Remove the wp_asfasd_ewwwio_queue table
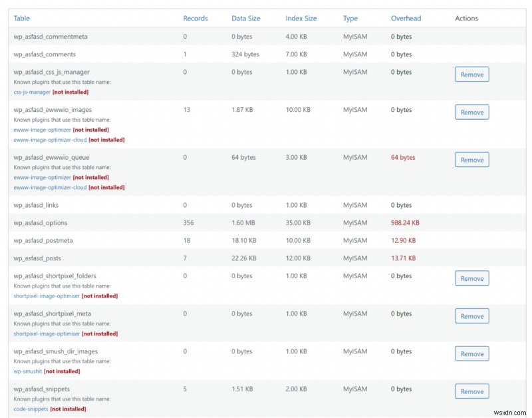This screenshot has height=418, width=532. pyautogui.click(x=471, y=160)
